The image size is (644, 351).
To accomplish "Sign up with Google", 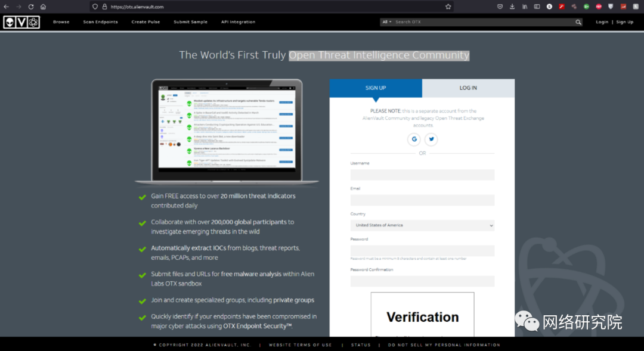I will point(414,139).
